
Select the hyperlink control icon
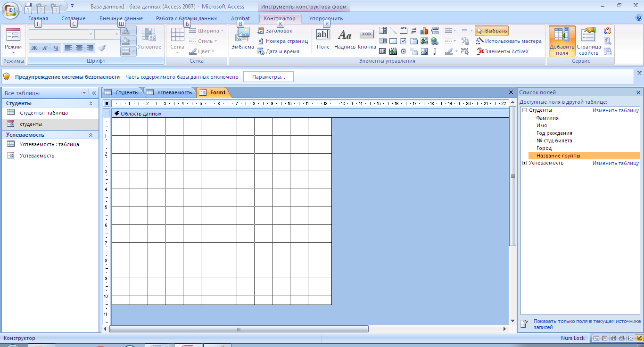tap(435, 41)
